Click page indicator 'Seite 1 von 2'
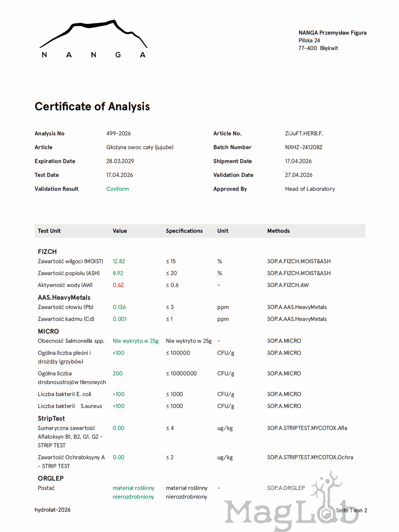The height and width of the screenshot is (532, 399). pyautogui.click(x=351, y=510)
